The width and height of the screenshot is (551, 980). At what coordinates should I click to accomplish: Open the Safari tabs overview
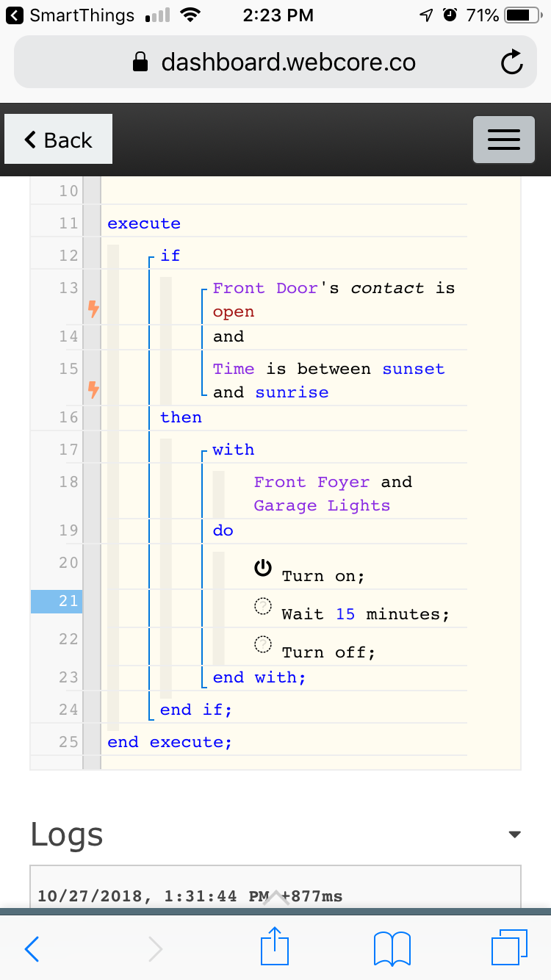pyautogui.click(x=509, y=948)
